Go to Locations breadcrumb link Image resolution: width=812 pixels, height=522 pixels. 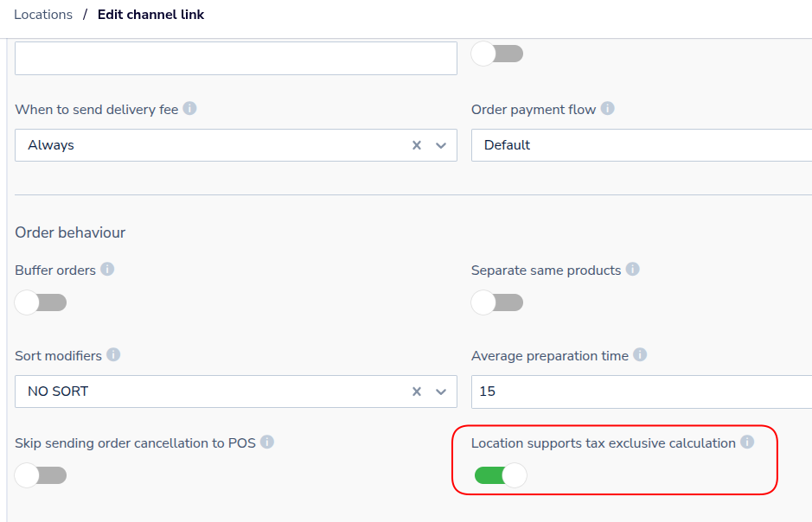43,15
